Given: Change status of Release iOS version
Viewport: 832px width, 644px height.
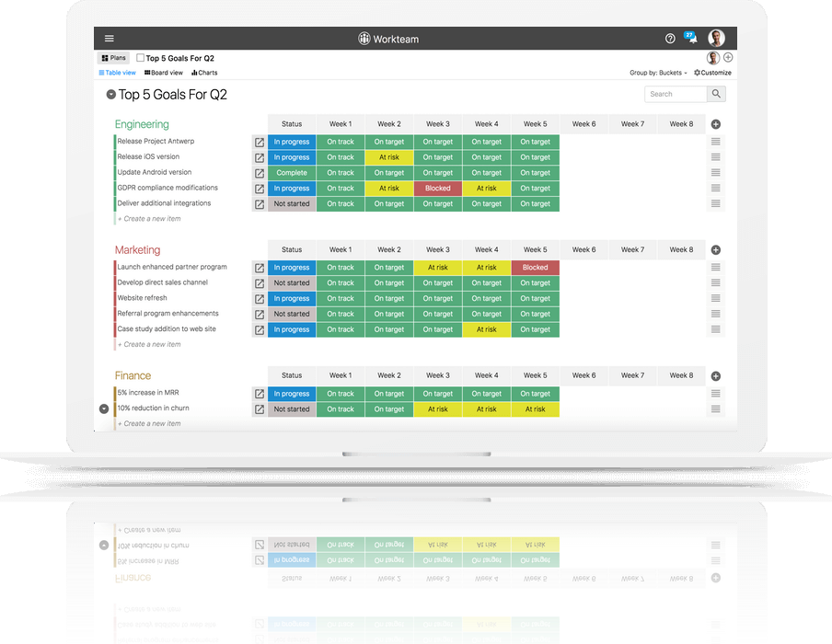Looking at the screenshot, I should point(292,157).
